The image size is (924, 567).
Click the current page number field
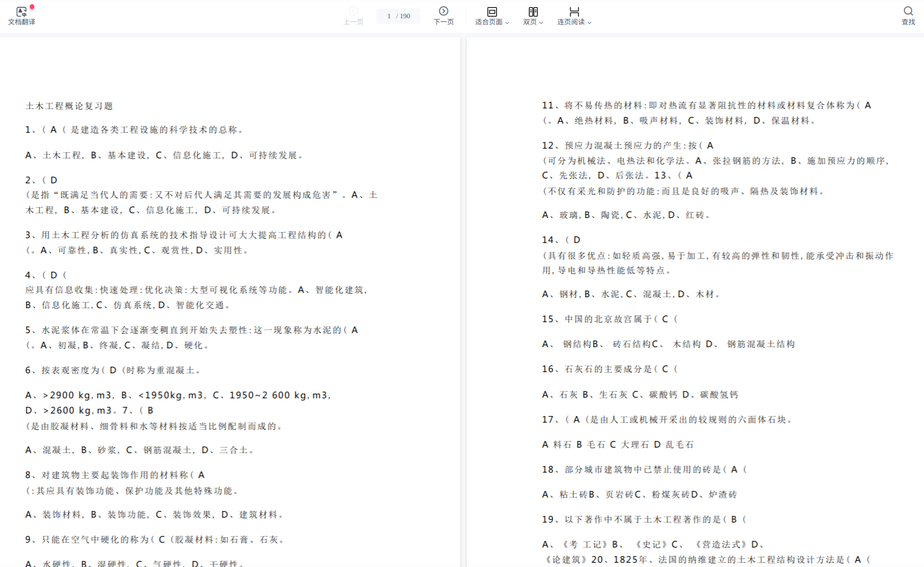[389, 16]
